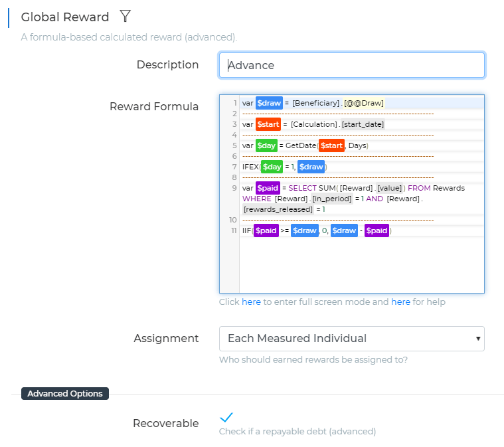
Task: Click the filter funnel icon beside Global Reward
Action: coord(125,16)
